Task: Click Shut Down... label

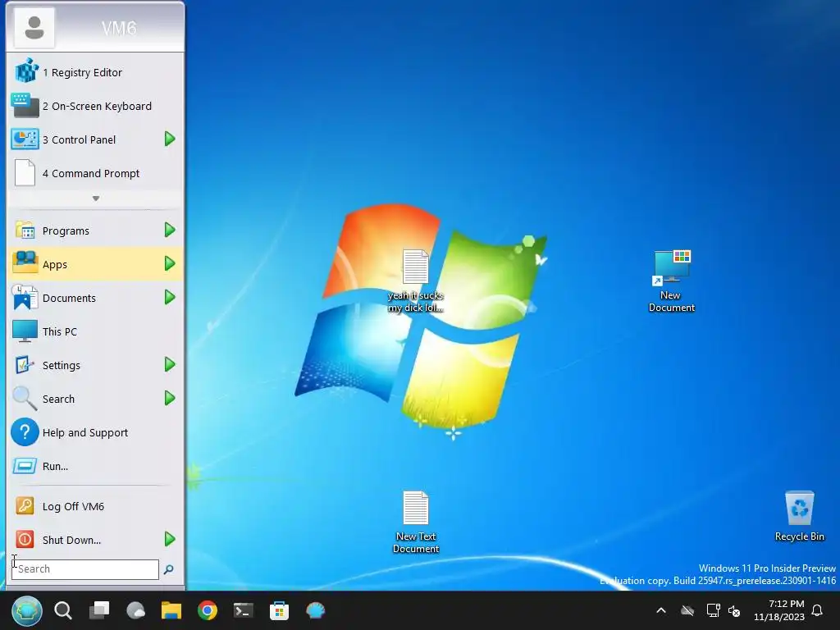Action: point(72,540)
